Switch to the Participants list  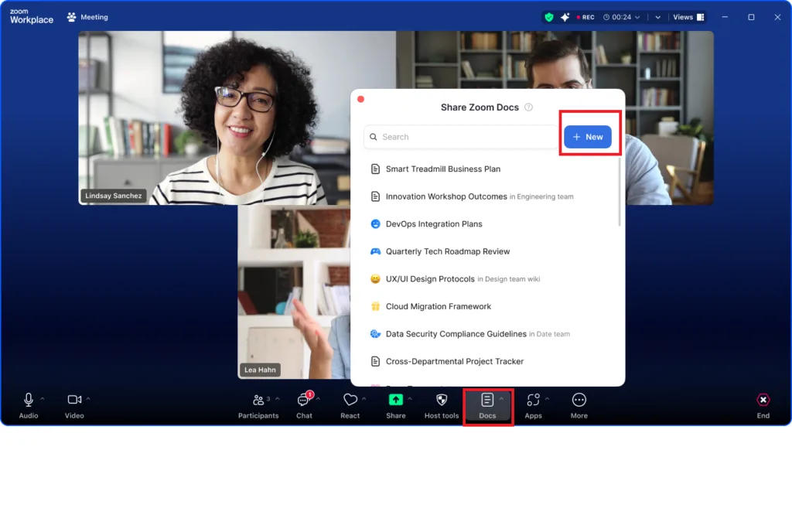tap(259, 400)
